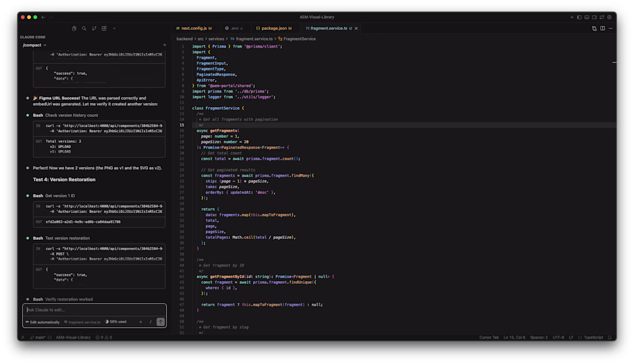Expand the /compact session dropdown
Viewport: 634px width, 364px height.
click(35, 45)
